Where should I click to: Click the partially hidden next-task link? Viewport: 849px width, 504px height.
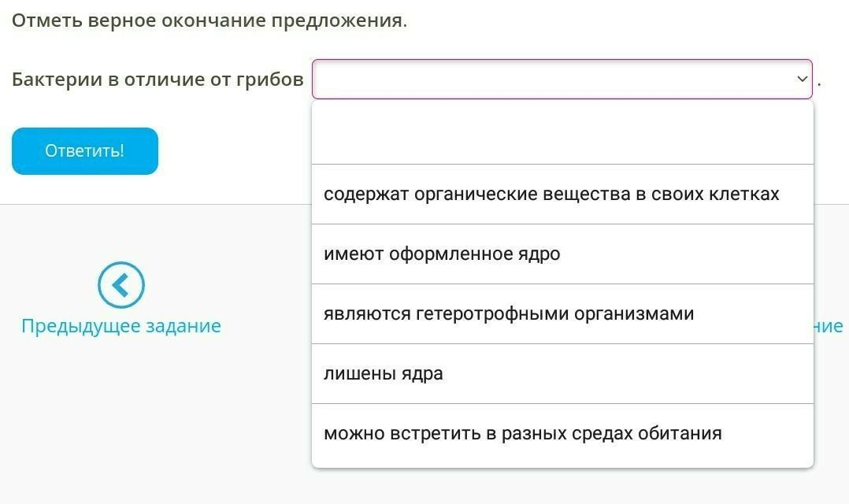829,326
